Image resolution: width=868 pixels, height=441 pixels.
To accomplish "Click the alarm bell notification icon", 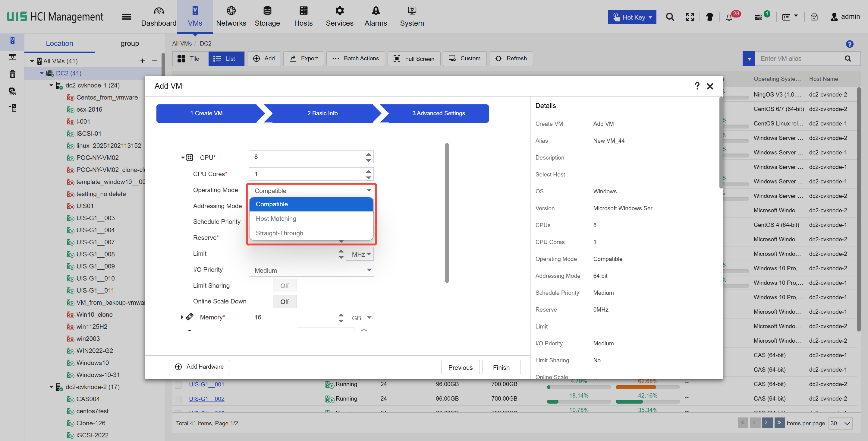I will [x=729, y=17].
